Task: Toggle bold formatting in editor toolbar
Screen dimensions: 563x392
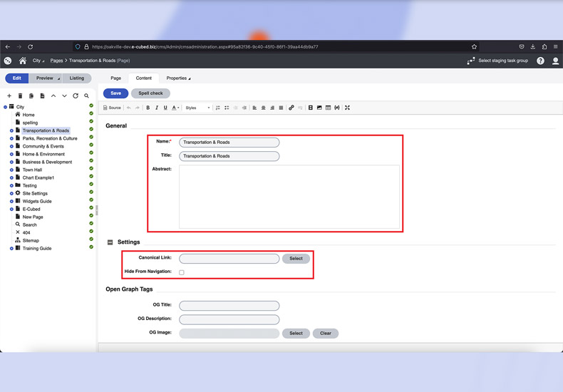Action: pos(148,108)
